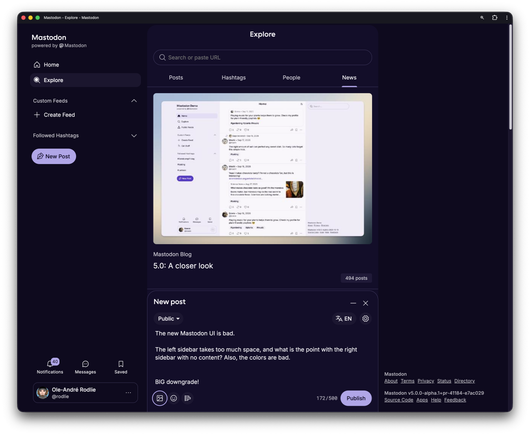This screenshot has width=530, height=435.
Task: Click the 172/500 character counter
Action: 327,398
